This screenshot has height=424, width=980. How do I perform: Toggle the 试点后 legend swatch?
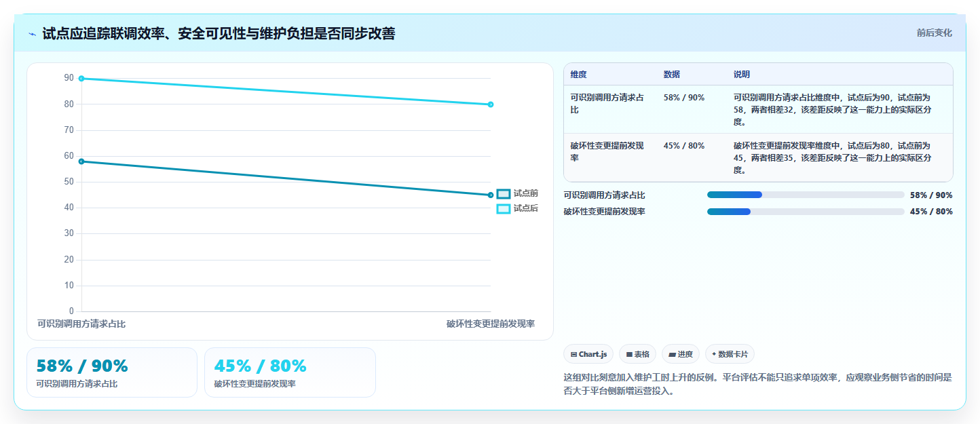504,208
